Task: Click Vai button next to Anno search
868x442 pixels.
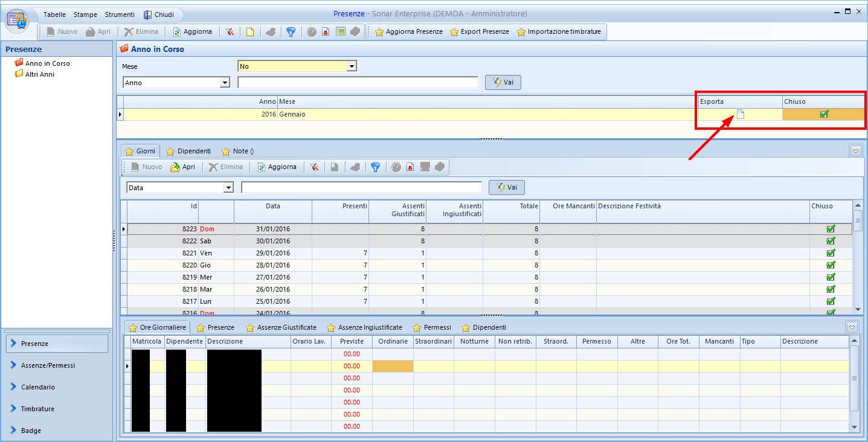Action: pos(503,83)
